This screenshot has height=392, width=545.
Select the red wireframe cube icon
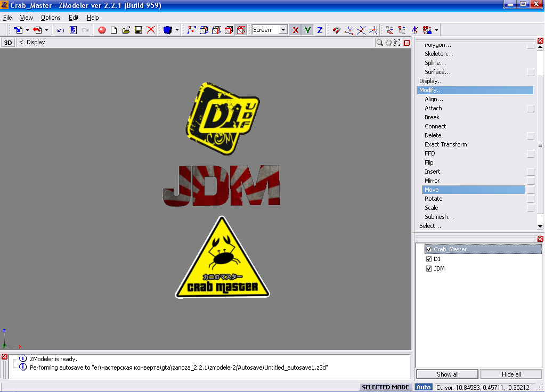click(229, 30)
